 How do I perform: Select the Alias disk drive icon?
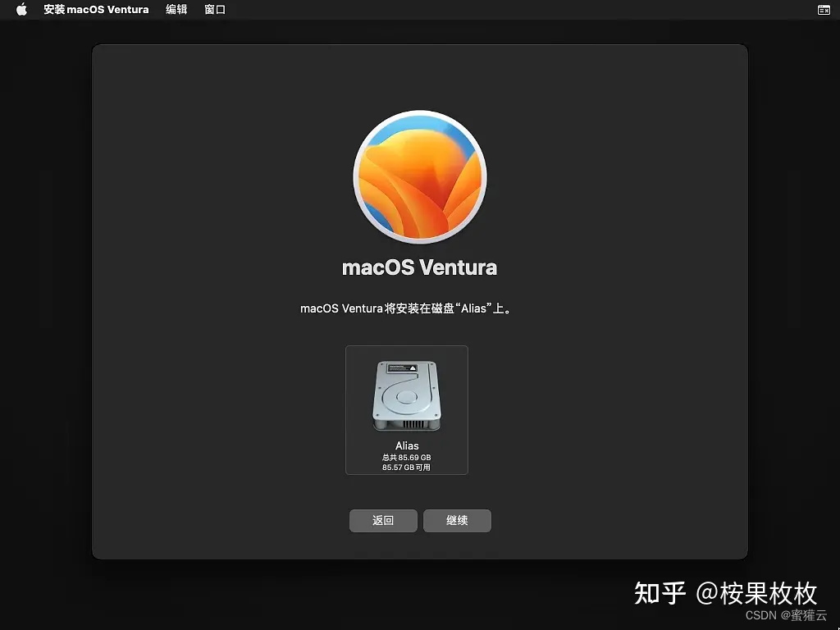[407, 396]
